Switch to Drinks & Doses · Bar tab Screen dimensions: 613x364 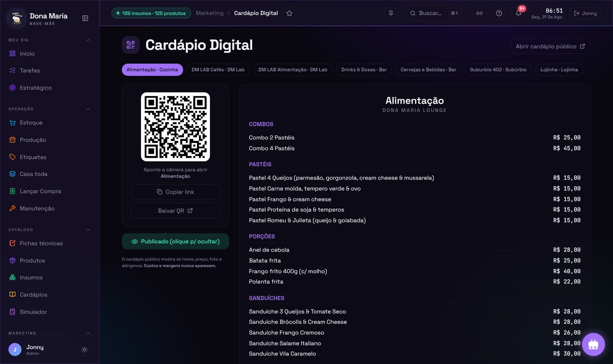tap(364, 70)
